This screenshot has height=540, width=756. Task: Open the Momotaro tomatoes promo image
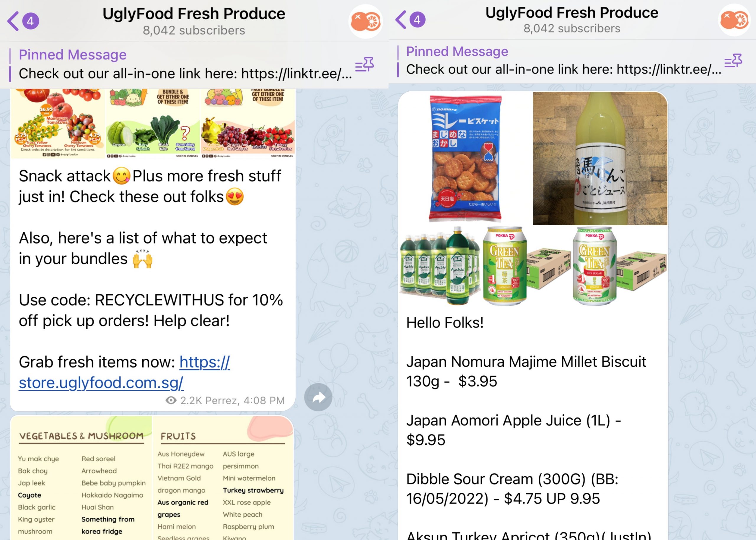coord(58,123)
